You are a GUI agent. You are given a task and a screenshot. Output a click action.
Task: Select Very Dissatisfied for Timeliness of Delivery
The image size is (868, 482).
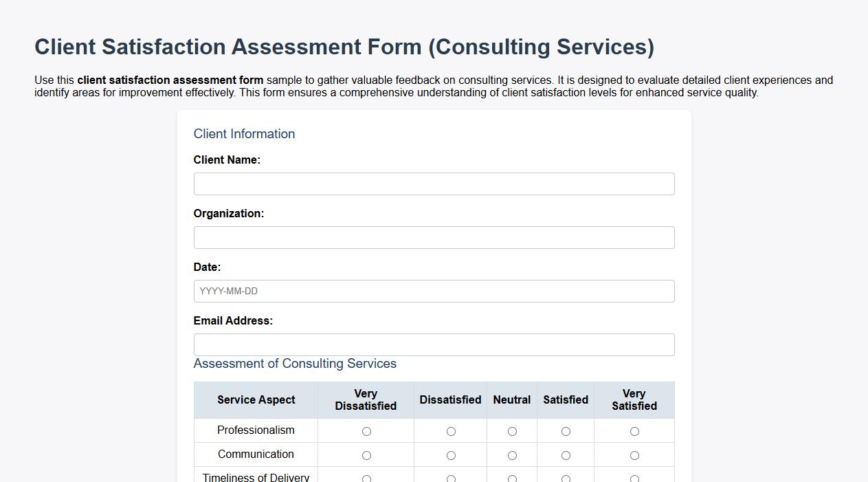pos(366,478)
